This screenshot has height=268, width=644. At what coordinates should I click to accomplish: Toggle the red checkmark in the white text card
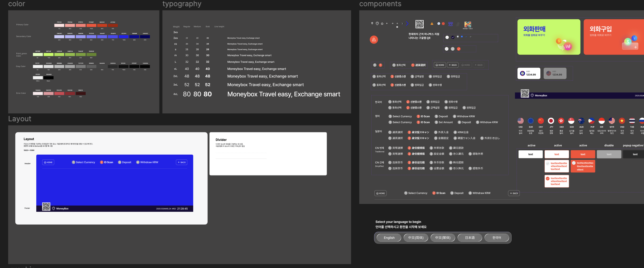[x=548, y=178]
